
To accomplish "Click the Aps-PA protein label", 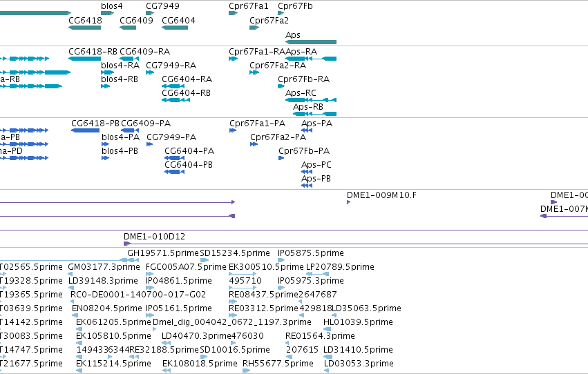I will pyautogui.click(x=317, y=123).
